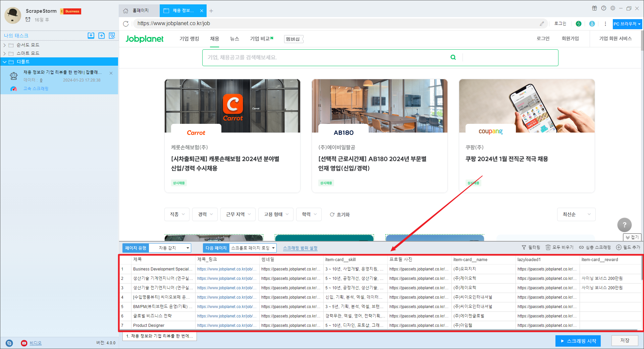Select the 기업 비교 menu item
Viewport: 644px width, 349px height.
pyautogui.click(x=262, y=39)
